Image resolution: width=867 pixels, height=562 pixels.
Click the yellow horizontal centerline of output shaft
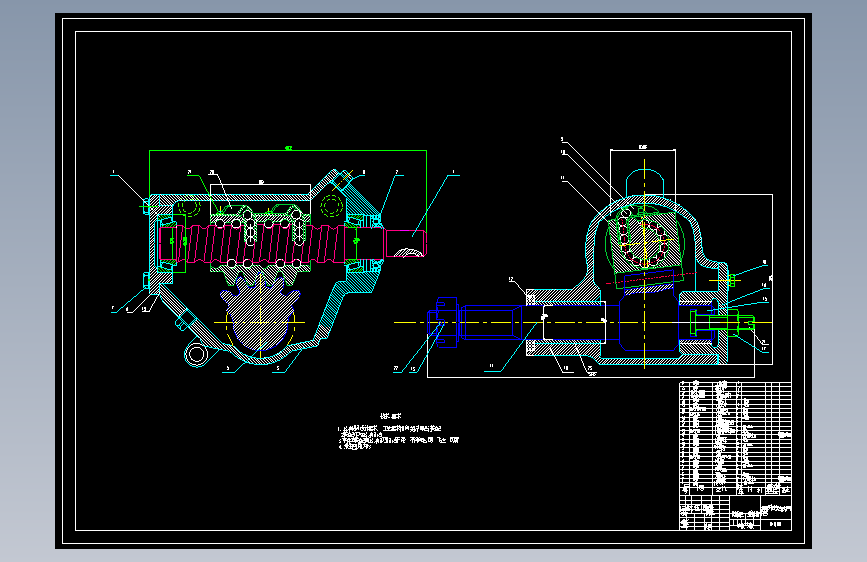[x=583, y=322]
